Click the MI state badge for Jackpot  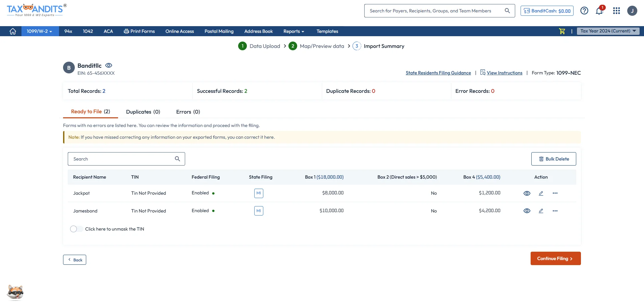259,193
